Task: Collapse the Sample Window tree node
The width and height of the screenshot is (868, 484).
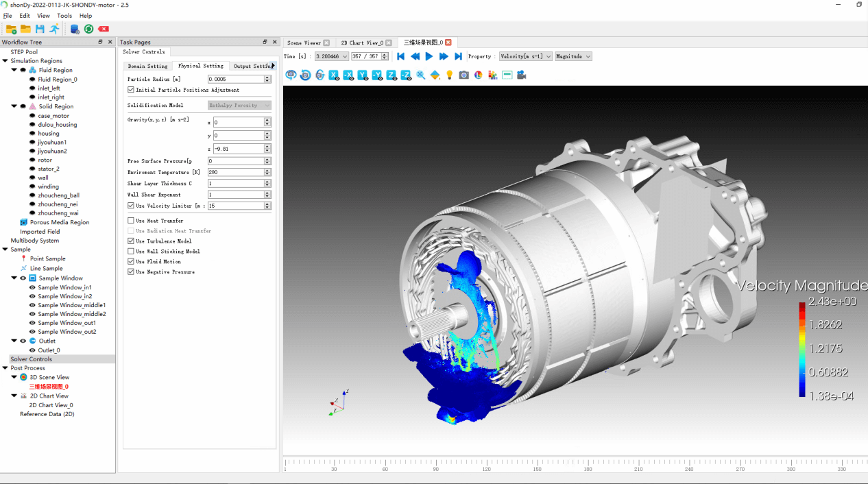Action: click(14, 278)
